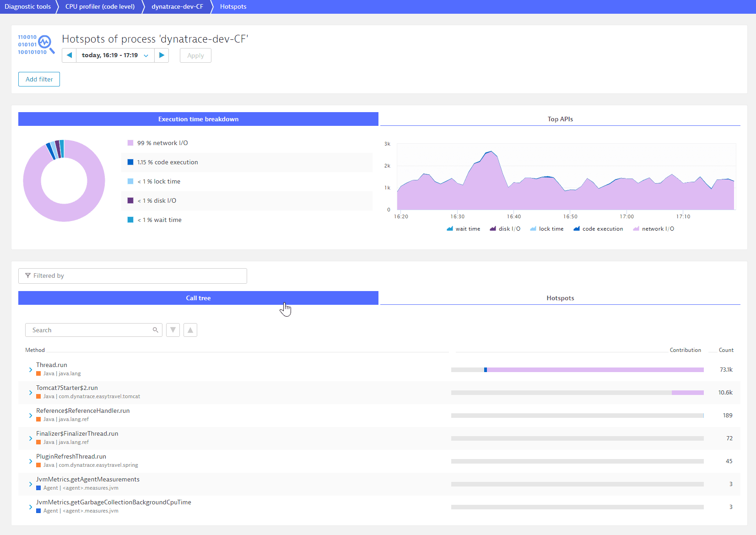The height and width of the screenshot is (535, 756).
Task: Open the timeframe dropdown today, 16:19 - 17:19
Action: [x=115, y=55]
